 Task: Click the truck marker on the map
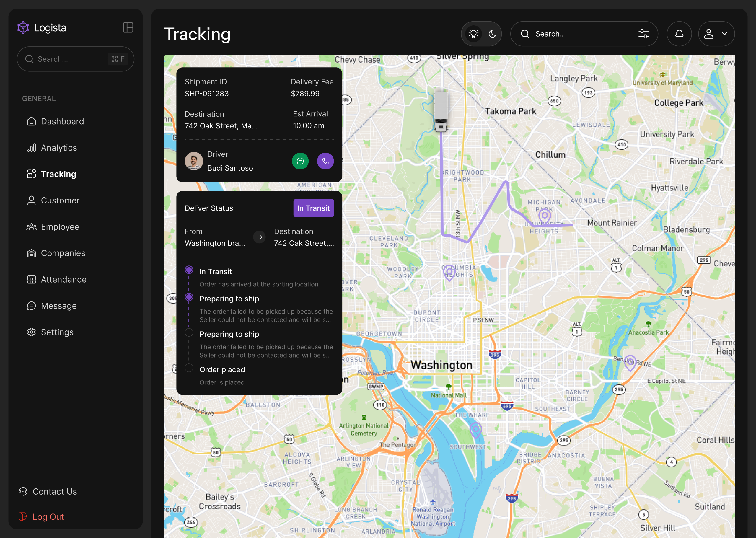[x=441, y=112]
